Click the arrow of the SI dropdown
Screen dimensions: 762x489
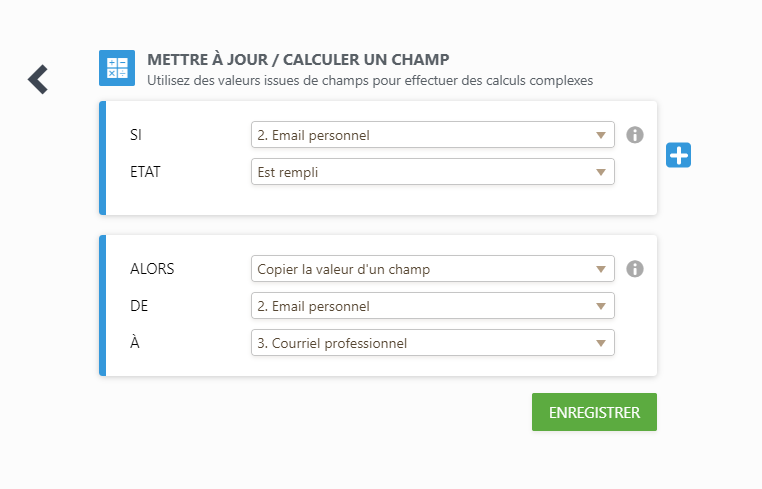pos(601,135)
